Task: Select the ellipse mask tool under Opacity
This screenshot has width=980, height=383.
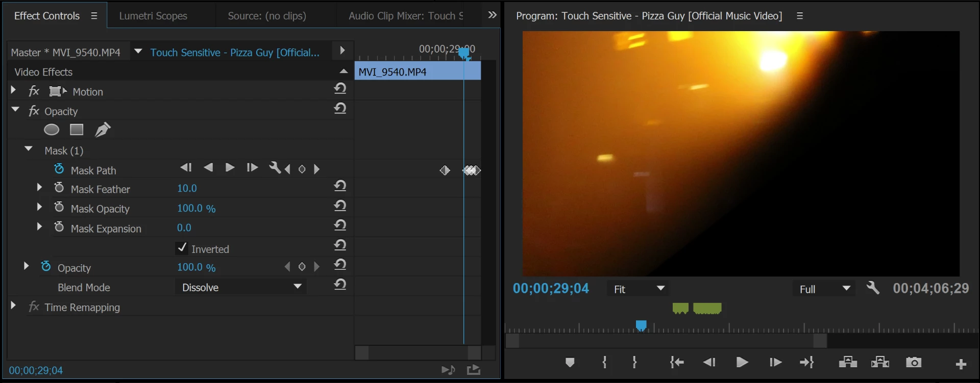Action: [x=52, y=130]
